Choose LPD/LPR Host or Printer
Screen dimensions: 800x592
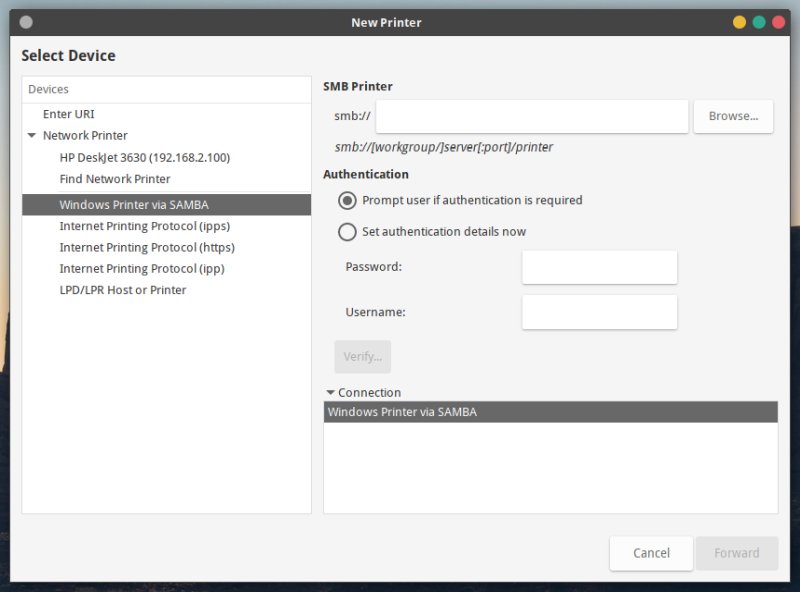(123, 290)
